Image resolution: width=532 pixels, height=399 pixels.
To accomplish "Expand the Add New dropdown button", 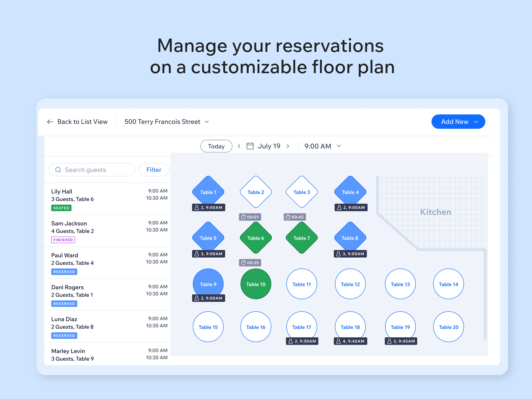I will point(458,122).
